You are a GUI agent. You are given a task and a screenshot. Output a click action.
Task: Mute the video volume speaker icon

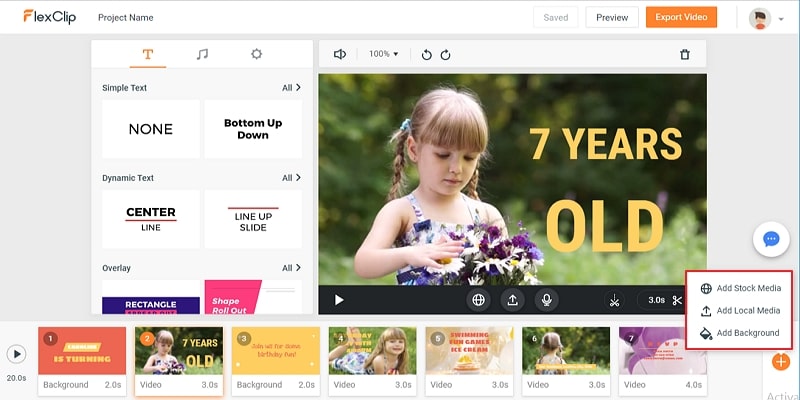pos(340,54)
